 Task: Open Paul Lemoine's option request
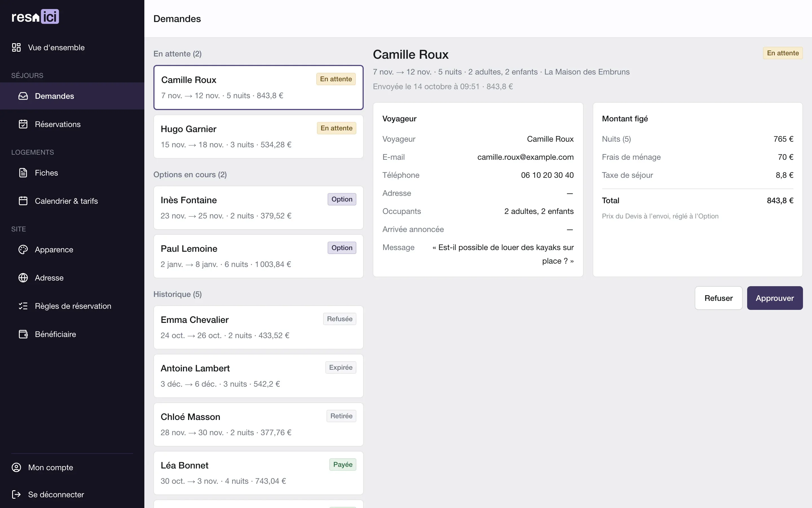[258, 256]
